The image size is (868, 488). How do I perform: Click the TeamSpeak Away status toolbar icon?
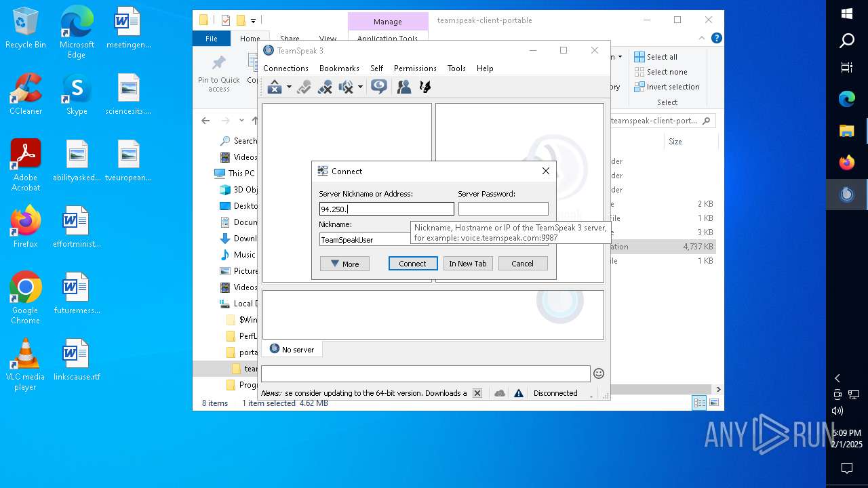pos(275,87)
